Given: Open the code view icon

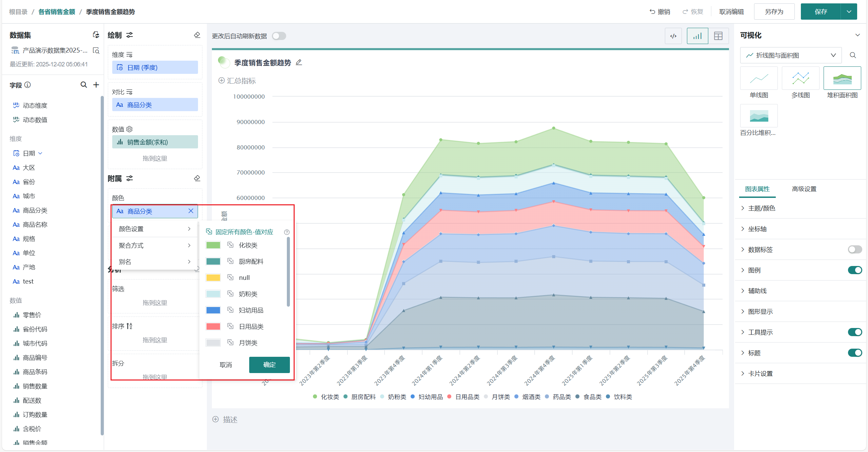Looking at the screenshot, I should click(673, 36).
